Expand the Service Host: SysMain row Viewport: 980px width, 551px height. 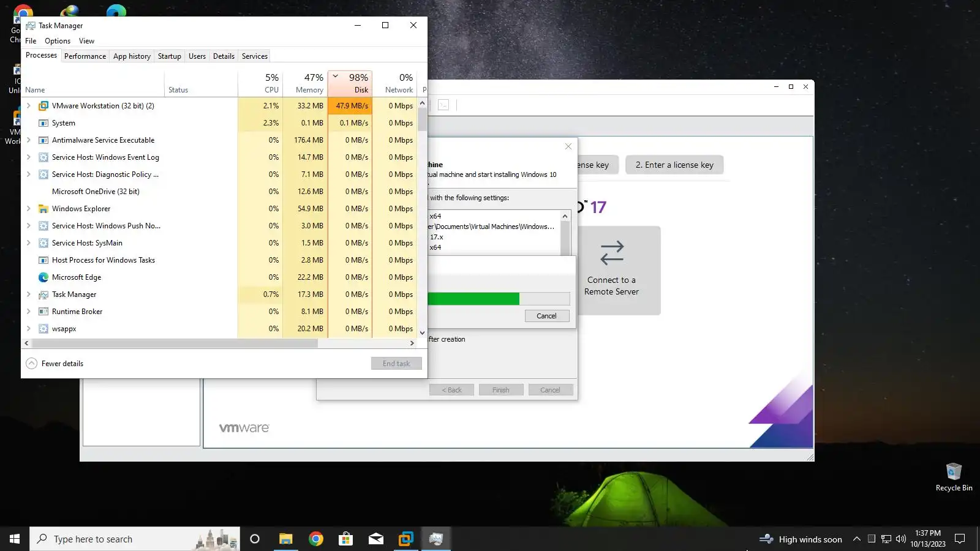pos(28,243)
